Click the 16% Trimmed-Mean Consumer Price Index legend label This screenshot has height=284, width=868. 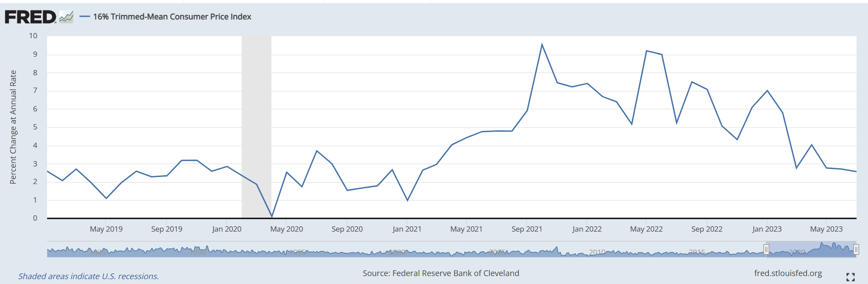coord(172,17)
